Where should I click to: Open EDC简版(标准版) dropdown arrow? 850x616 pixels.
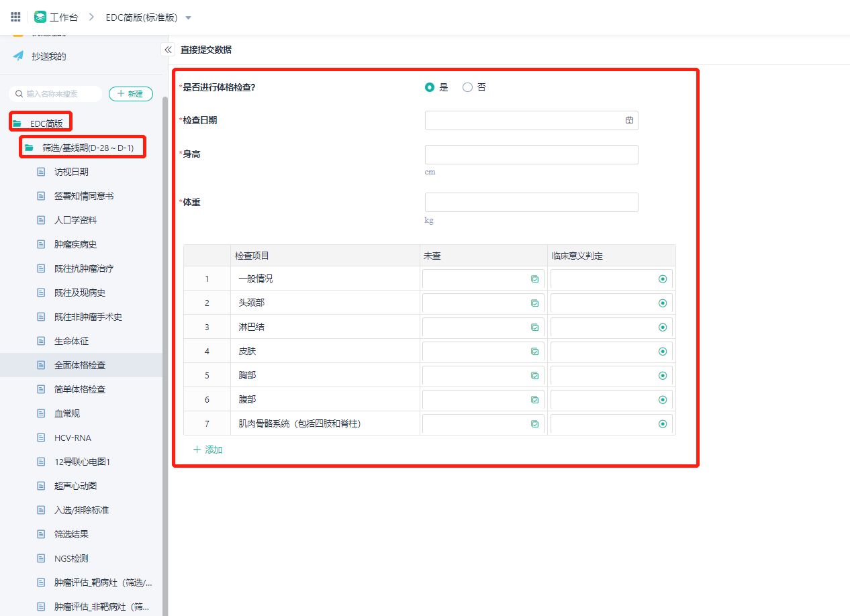pyautogui.click(x=188, y=17)
